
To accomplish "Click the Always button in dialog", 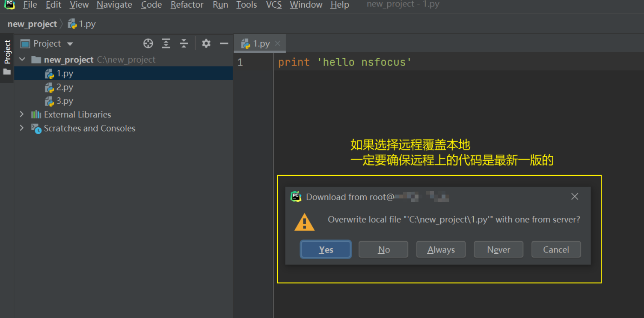I will click(441, 249).
